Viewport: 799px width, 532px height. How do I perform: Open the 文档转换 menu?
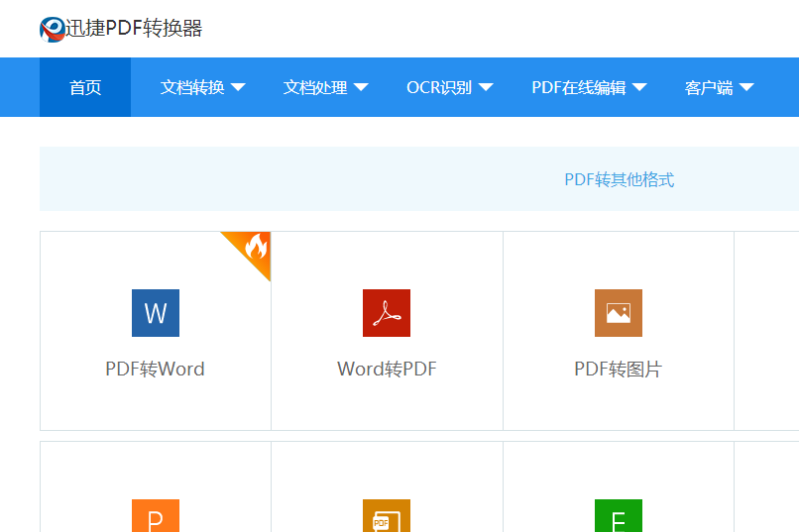[192, 87]
